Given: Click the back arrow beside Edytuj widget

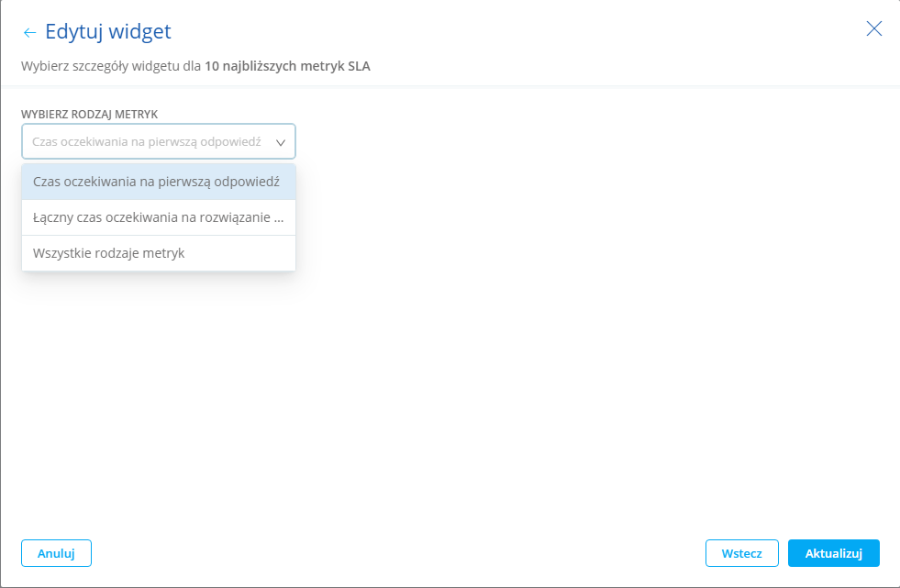Looking at the screenshot, I should pos(29,33).
